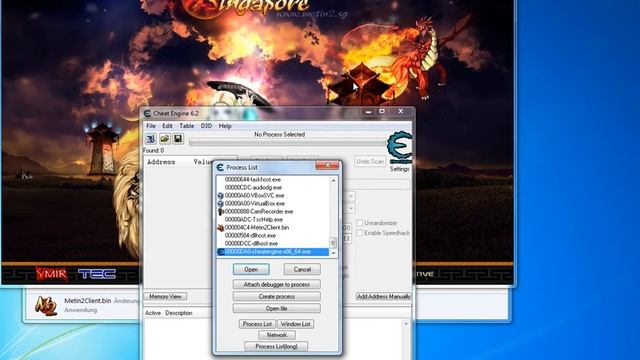Click the save floppy disk toolbar icon

[x=178, y=139]
